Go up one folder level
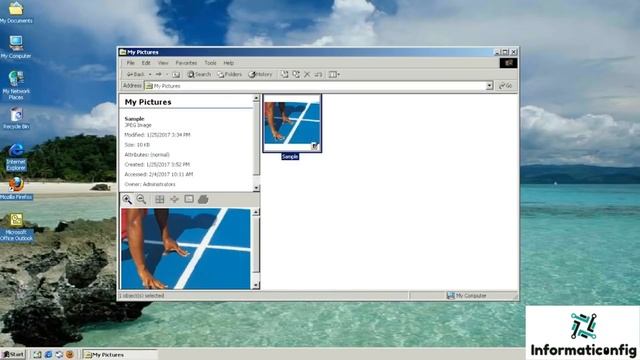 coord(176,74)
